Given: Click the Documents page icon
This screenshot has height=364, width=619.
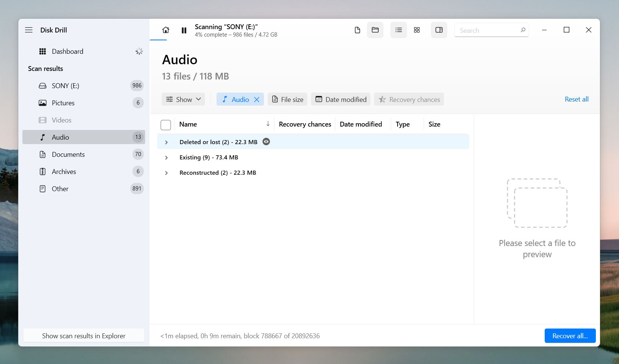Looking at the screenshot, I should [43, 154].
